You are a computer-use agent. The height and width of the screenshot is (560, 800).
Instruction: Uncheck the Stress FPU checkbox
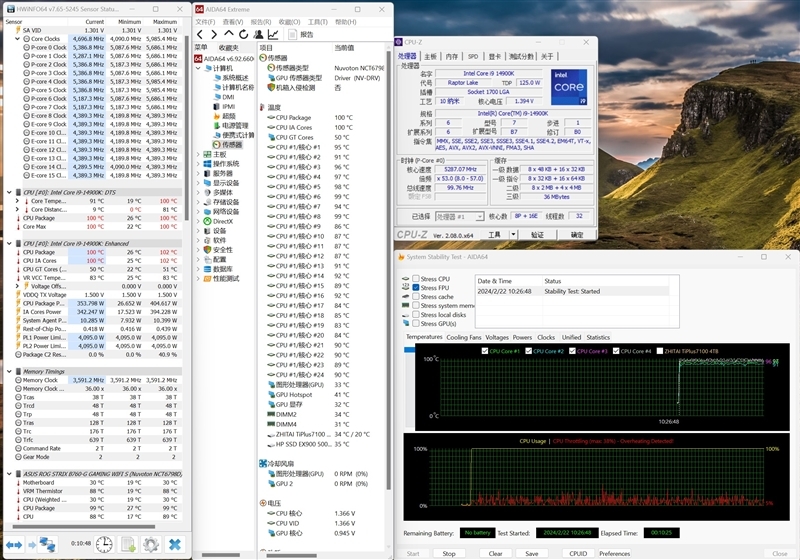point(415,288)
